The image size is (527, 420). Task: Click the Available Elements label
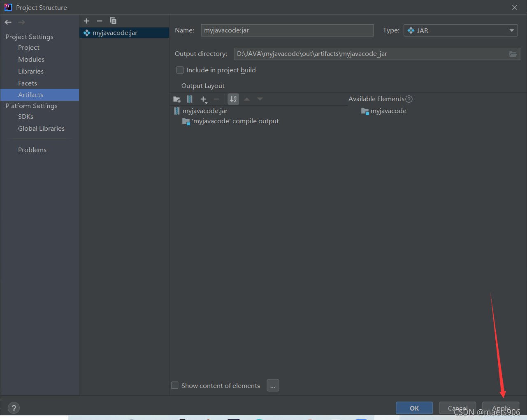[x=376, y=99]
